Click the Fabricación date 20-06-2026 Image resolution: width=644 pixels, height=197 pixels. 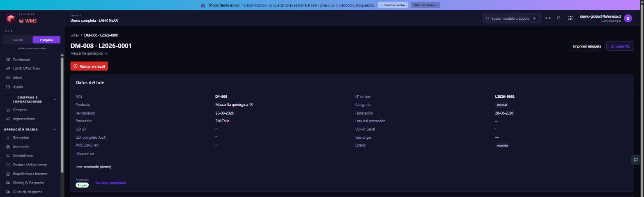[504, 113]
